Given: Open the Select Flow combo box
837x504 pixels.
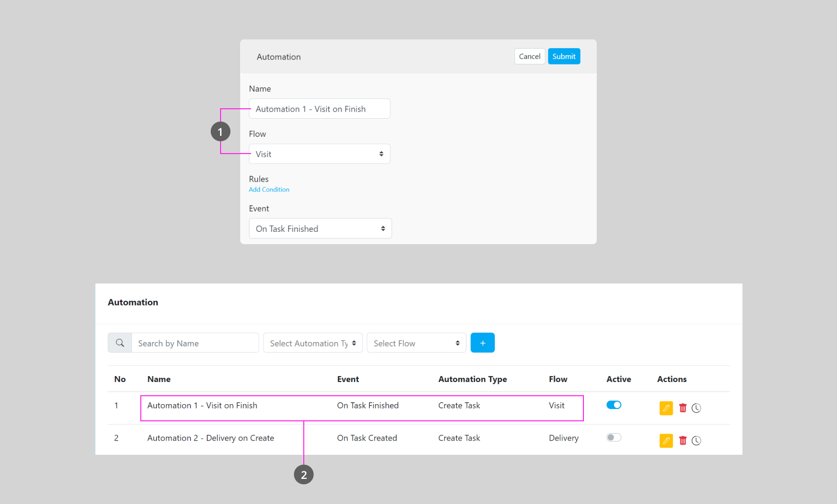Looking at the screenshot, I should pos(416,343).
